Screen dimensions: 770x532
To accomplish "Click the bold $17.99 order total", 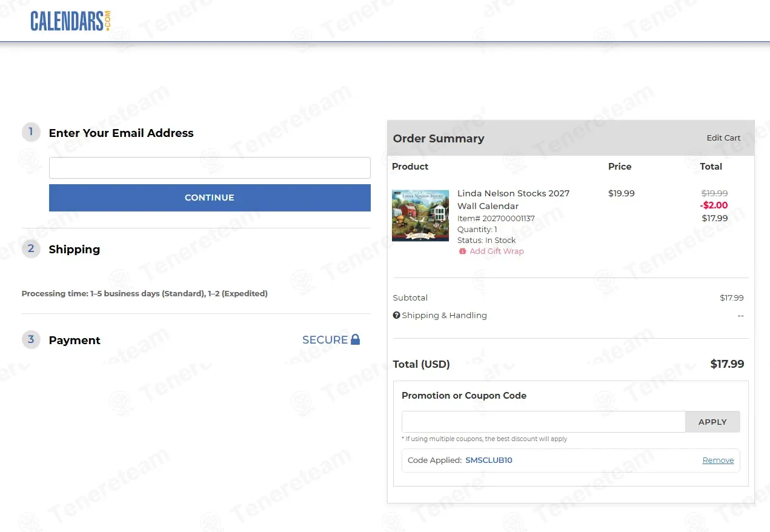I will [727, 364].
